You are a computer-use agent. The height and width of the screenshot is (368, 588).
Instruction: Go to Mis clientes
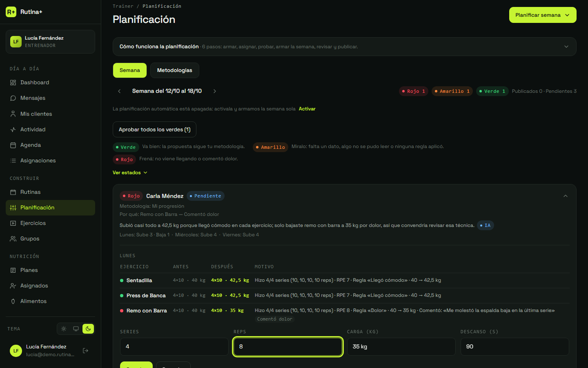pos(50,114)
